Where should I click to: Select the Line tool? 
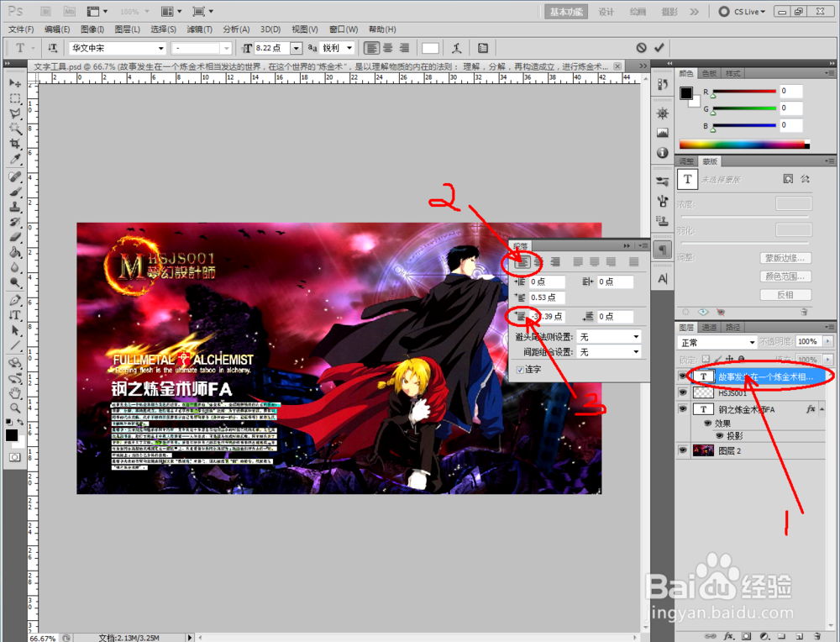pos(15,345)
